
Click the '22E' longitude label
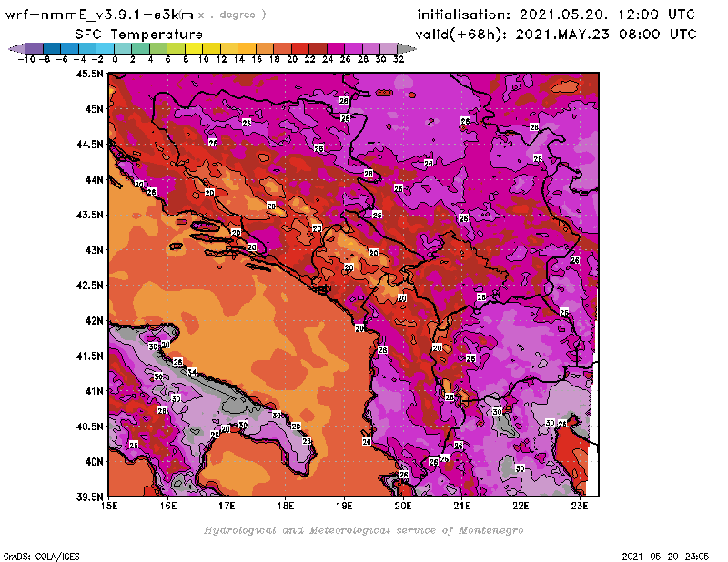coord(521,506)
